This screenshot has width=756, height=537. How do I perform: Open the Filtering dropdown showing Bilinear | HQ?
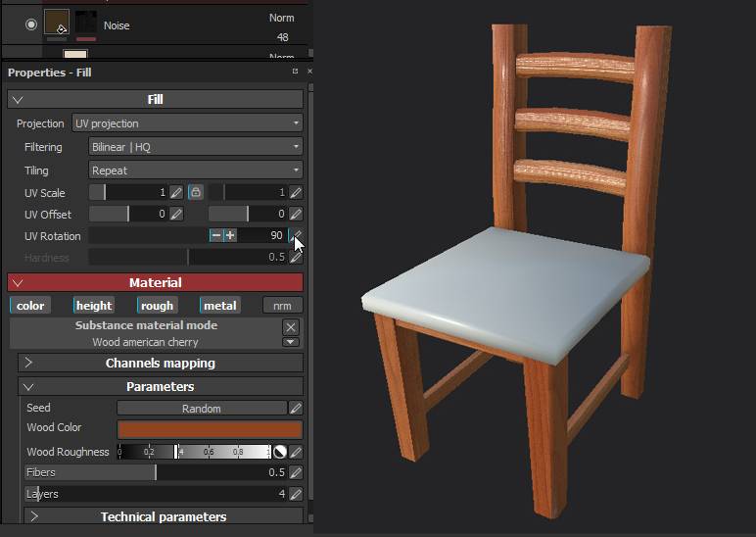[195, 147]
